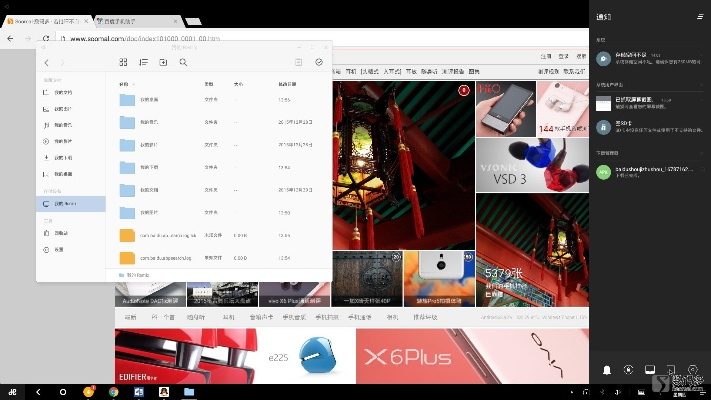The width and height of the screenshot is (711, 400).
Task: Click the sort list icon in file manager
Action: tap(144, 62)
